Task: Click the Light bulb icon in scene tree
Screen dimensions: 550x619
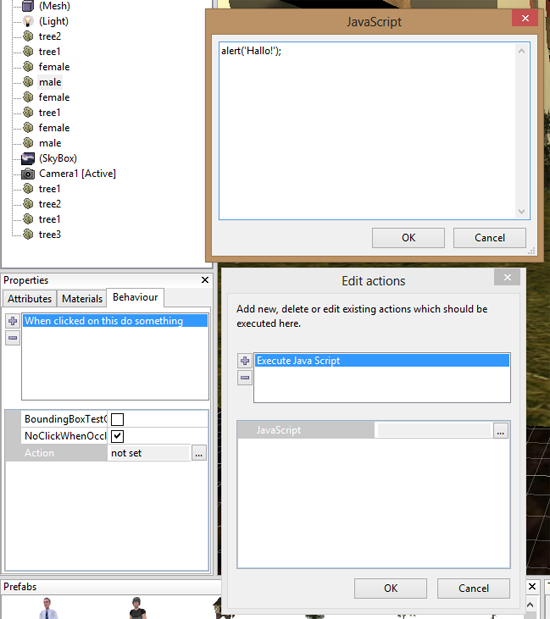Action: (28, 21)
